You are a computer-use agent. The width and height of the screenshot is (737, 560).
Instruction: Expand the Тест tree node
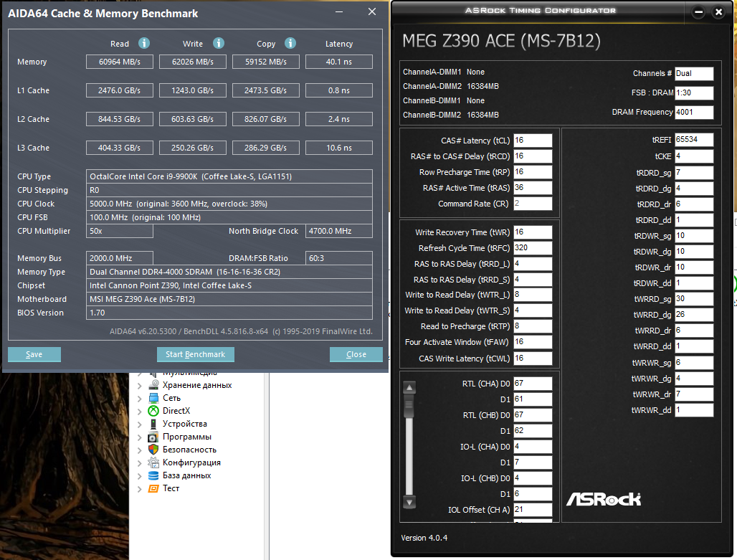click(x=140, y=489)
